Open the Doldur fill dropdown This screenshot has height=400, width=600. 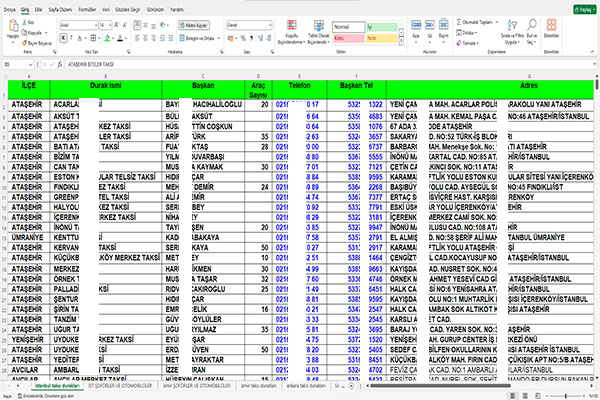[x=467, y=33]
